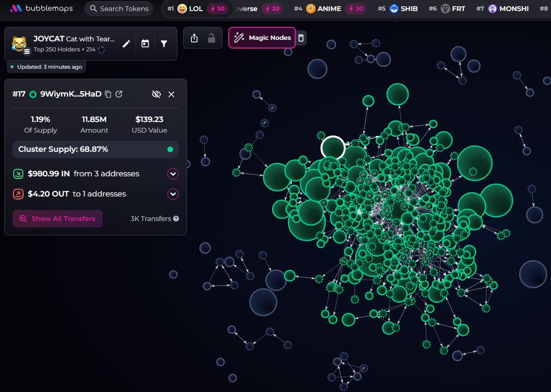Expand the $980.99 IN transfers list
The width and height of the screenshot is (551, 392).
[173, 174]
